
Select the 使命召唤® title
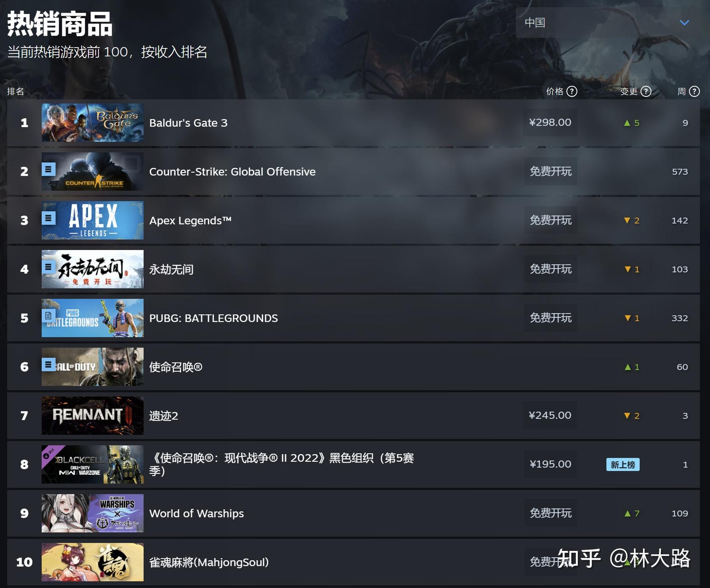click(x=176, y=367)
